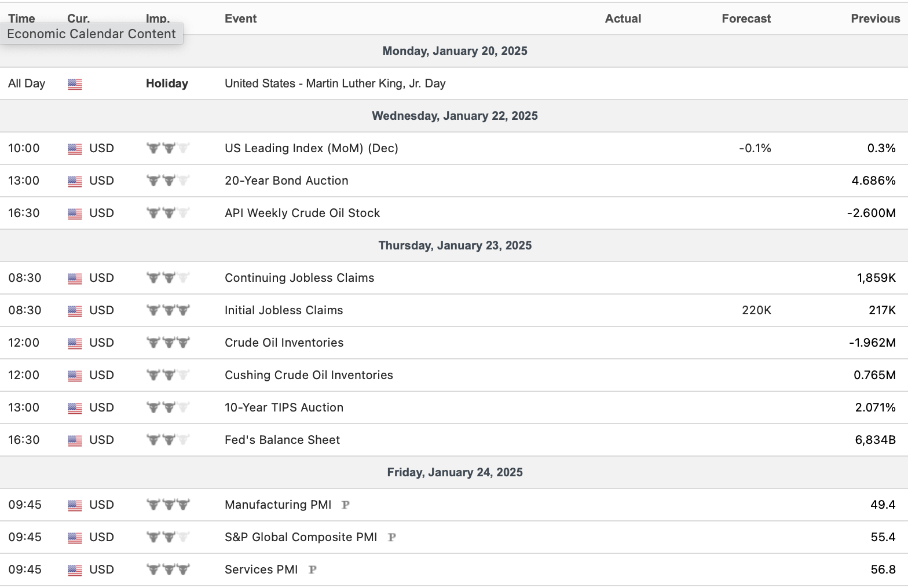Click the Previous column header
The height and width of the screenshot is (588, 908).
point(875,19)
